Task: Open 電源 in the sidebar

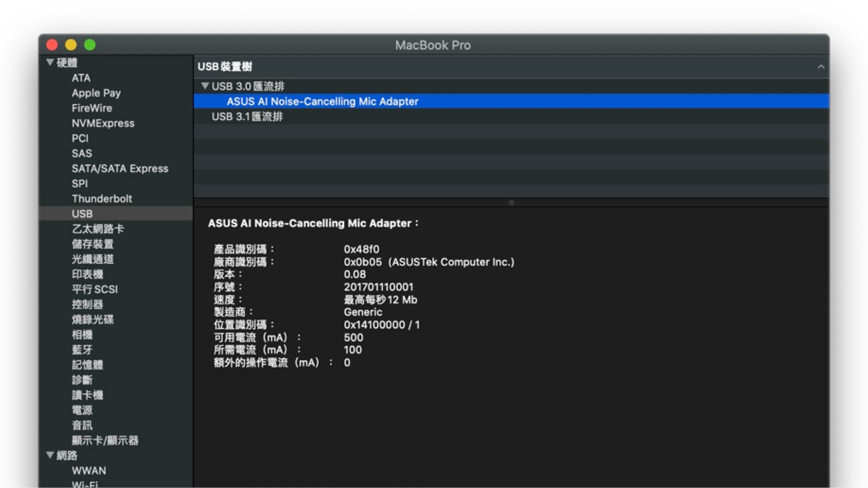Action: [82, 410]
